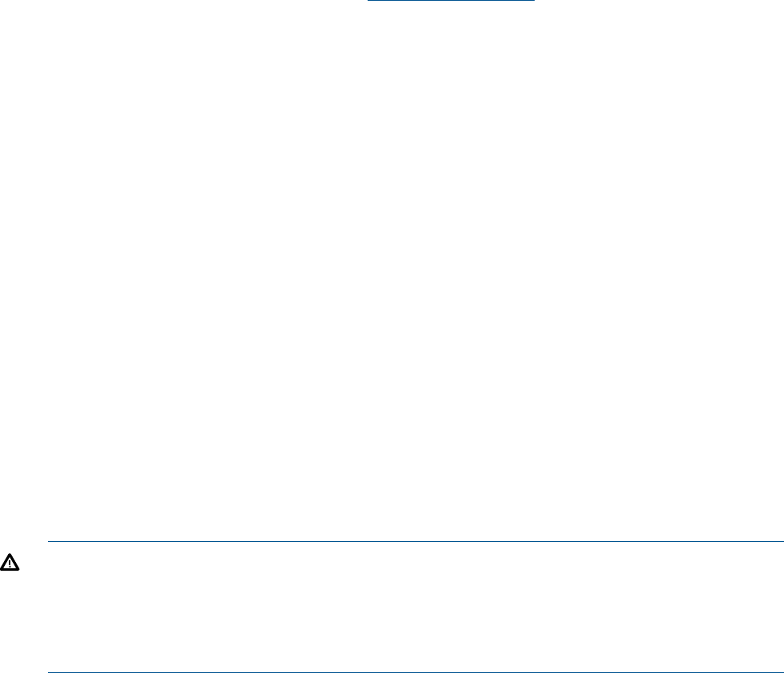The image size is (784, 673).
Task: Click the lower blue rule of warning box
Action: click(416, 672)
